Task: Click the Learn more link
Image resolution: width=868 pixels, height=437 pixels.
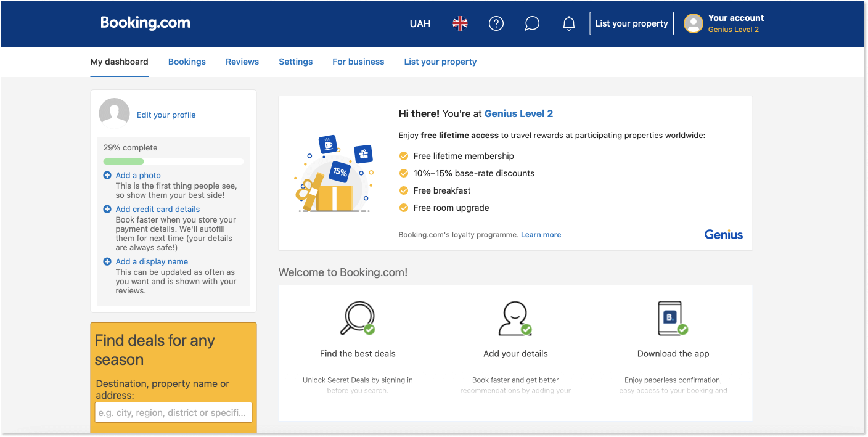Action: pyautogui.click(x=541, y=235)
